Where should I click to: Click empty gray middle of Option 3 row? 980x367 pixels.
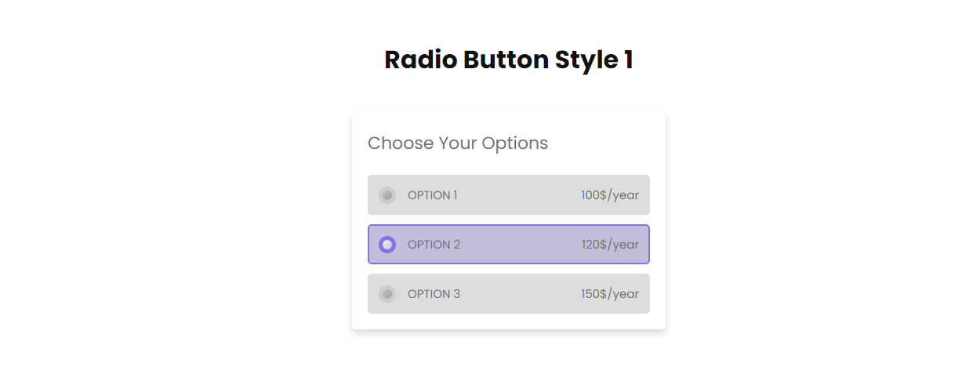(x=517, y=294)
